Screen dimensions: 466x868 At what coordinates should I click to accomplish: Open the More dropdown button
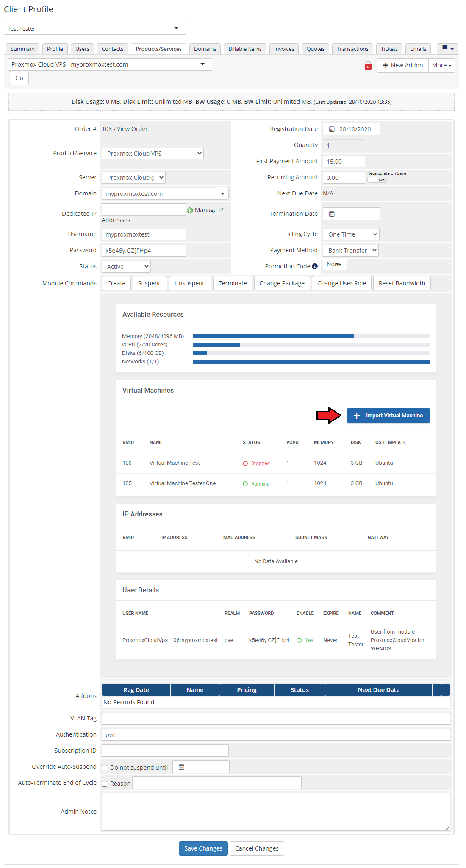click(x=442, y=65)
